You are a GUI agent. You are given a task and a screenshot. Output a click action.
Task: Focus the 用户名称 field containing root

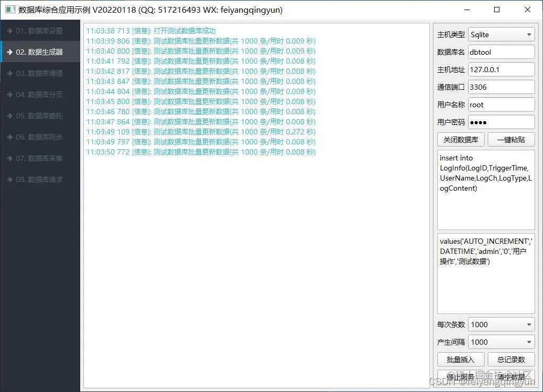501,105
